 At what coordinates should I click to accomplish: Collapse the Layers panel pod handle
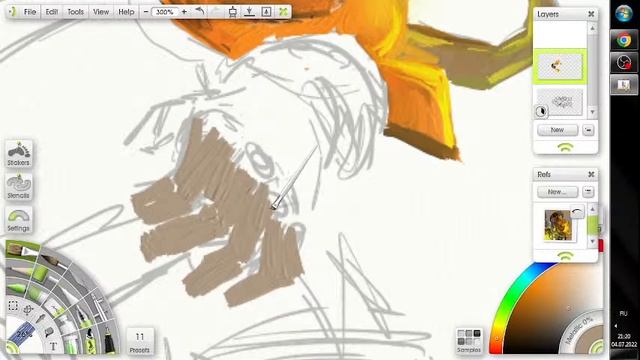(565, 147)
